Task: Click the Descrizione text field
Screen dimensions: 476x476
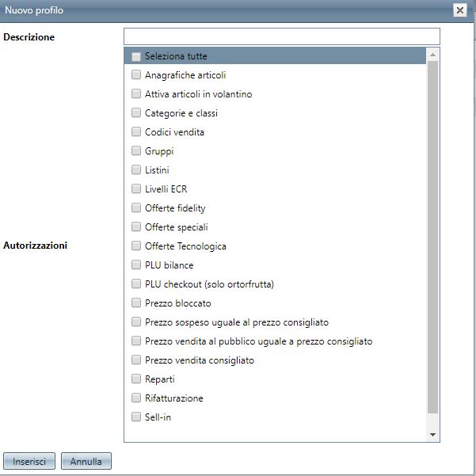Action: pyautogui.click(x=281, y=36)
